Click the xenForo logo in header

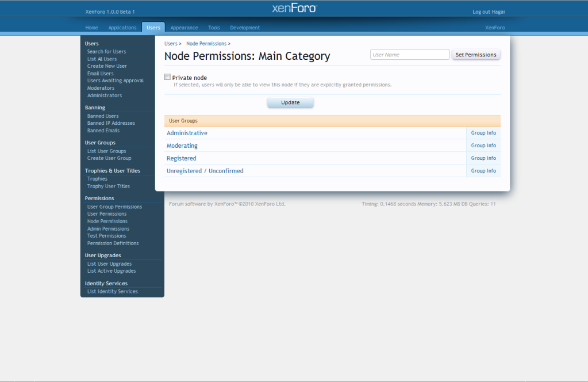294,8
